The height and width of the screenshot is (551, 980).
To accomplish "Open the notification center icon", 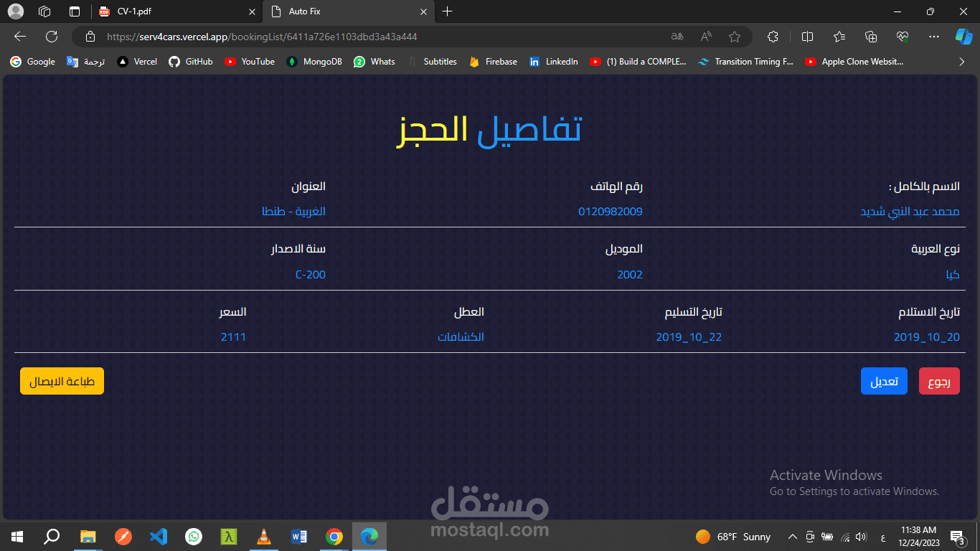I will click(x=957, y=537).
